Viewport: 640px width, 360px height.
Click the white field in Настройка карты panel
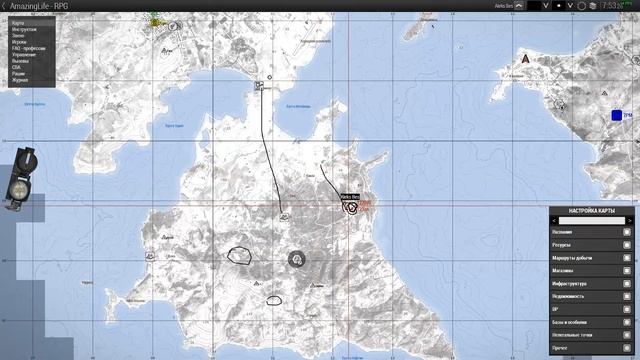pyautogui.click(x=592, y=221)
